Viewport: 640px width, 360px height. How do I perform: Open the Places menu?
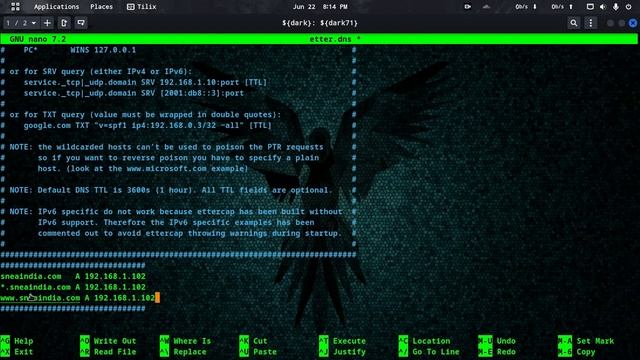(x=101, y=7)
